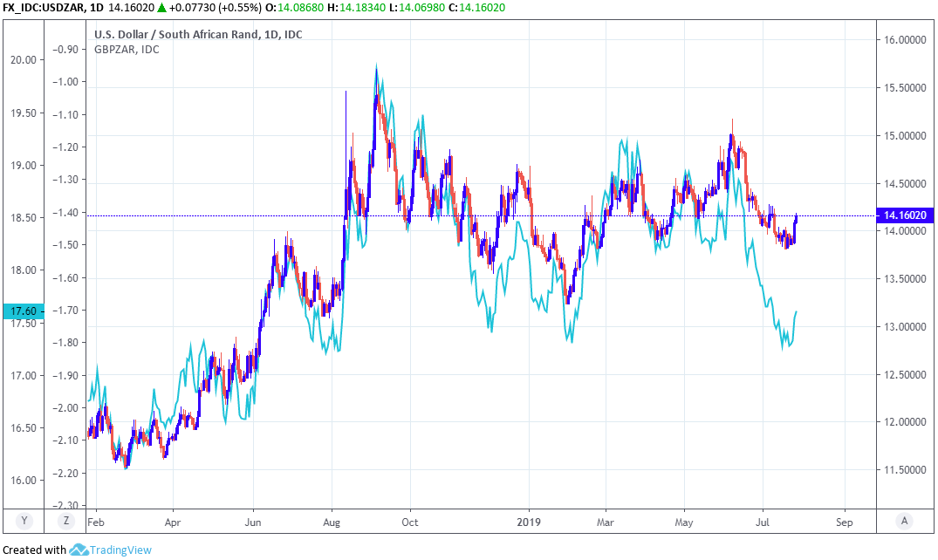Click 12.00000 on right price scale
Image resolution: width=938 pixels, height=560 pixels.
[905, 422]
